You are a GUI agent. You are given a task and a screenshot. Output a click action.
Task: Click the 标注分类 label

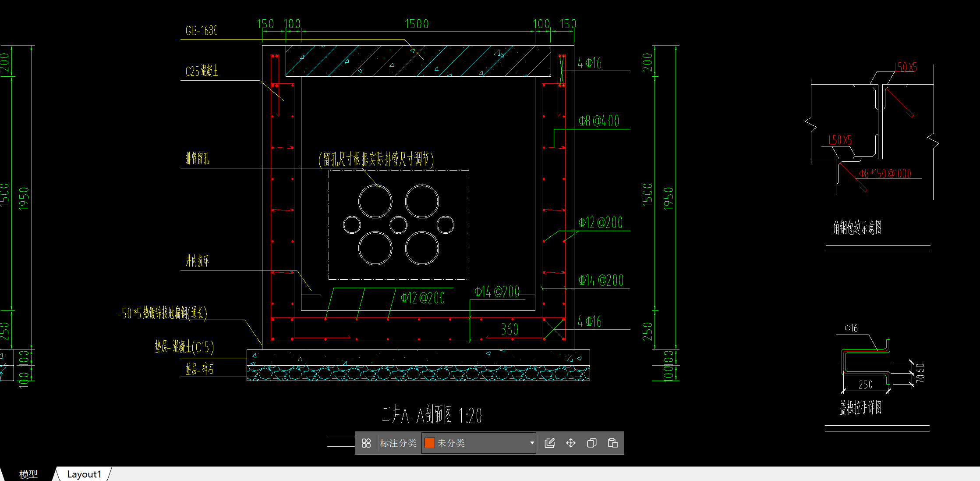tap(398, 443)
